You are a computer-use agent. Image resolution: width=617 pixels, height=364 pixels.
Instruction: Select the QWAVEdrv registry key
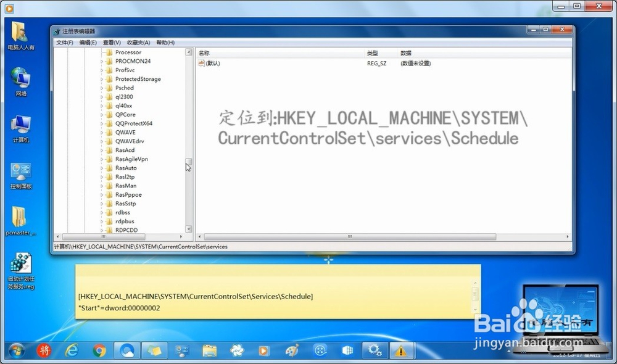click(130, 141)
